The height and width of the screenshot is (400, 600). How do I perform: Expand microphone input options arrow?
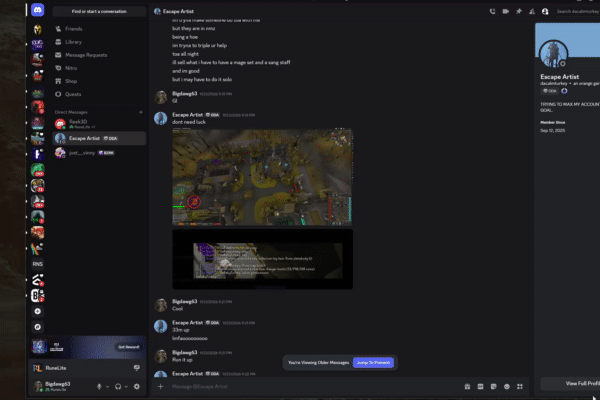107,387
